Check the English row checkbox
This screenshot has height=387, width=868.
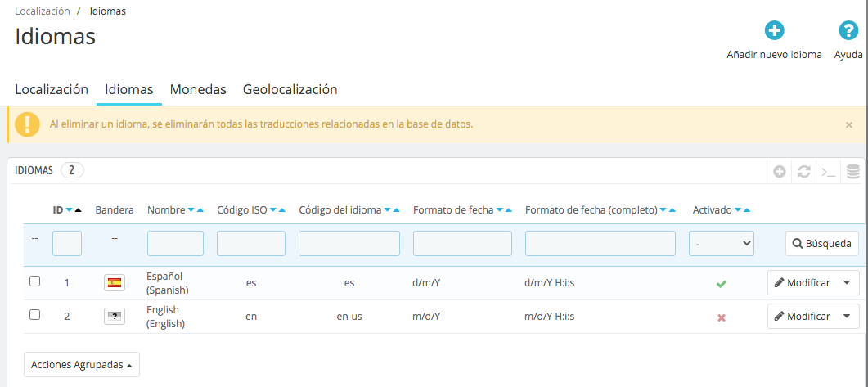coord(35,314)
